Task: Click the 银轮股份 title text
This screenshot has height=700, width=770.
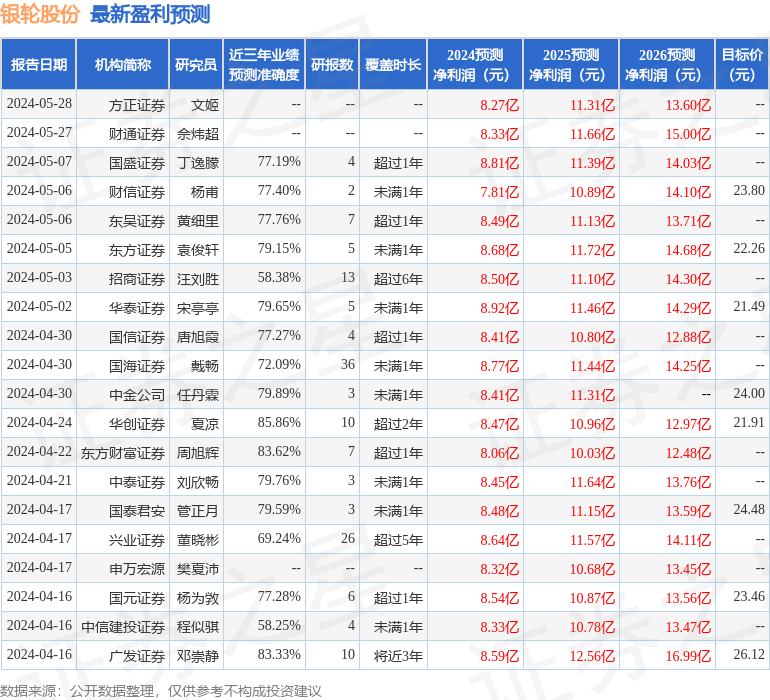Action: coord(40,14)
